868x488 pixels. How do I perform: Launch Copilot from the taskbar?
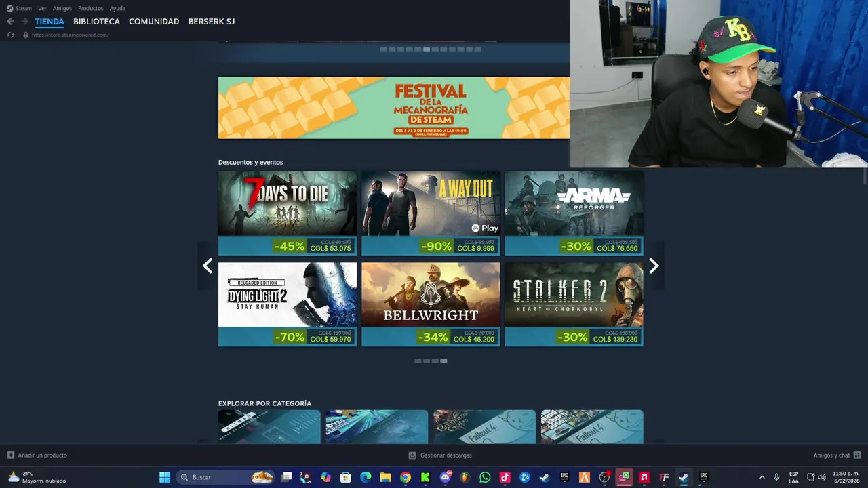325,477
